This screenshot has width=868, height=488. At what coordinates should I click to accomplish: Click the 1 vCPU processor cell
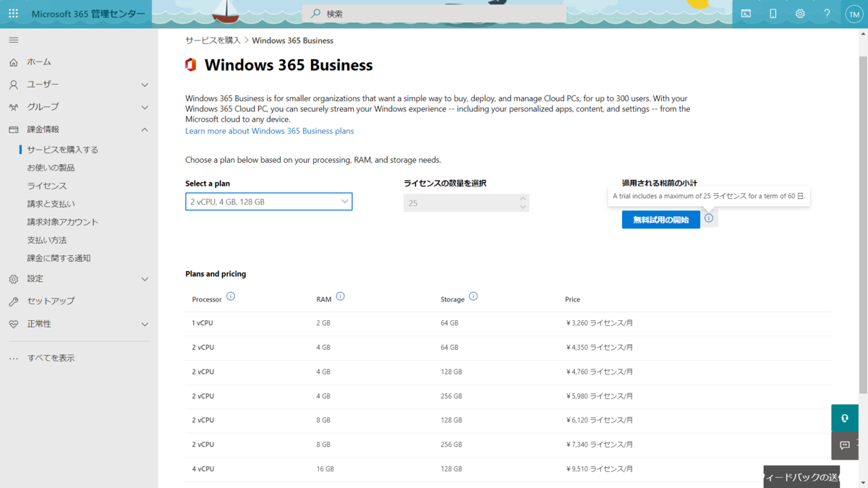203,323
